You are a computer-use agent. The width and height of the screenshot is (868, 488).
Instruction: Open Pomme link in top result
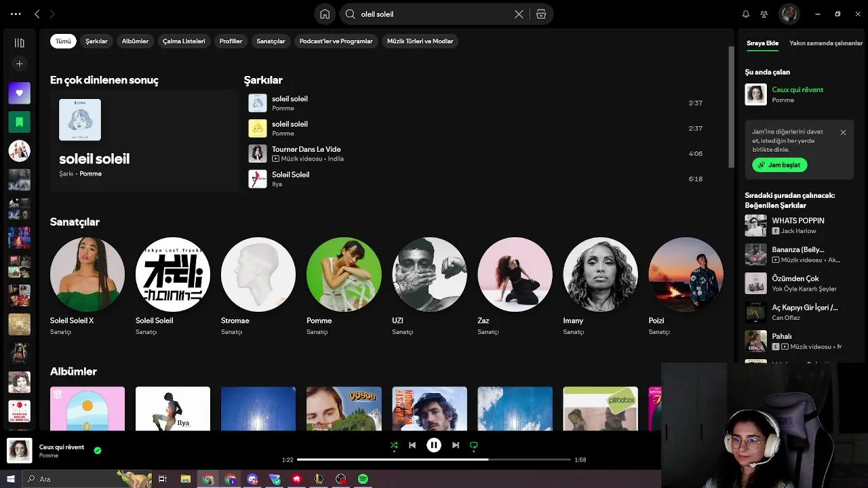[90, 174]
